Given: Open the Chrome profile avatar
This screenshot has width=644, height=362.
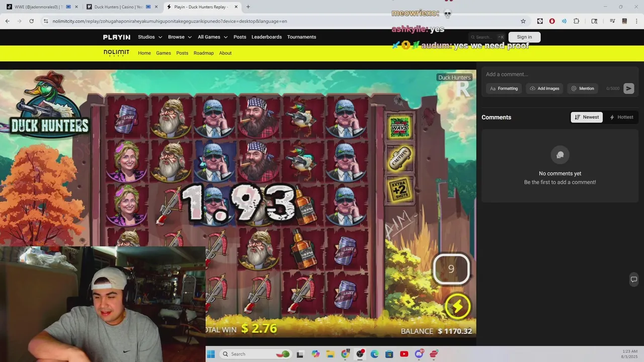Looking at the screenshot, I should coord(624,21).
